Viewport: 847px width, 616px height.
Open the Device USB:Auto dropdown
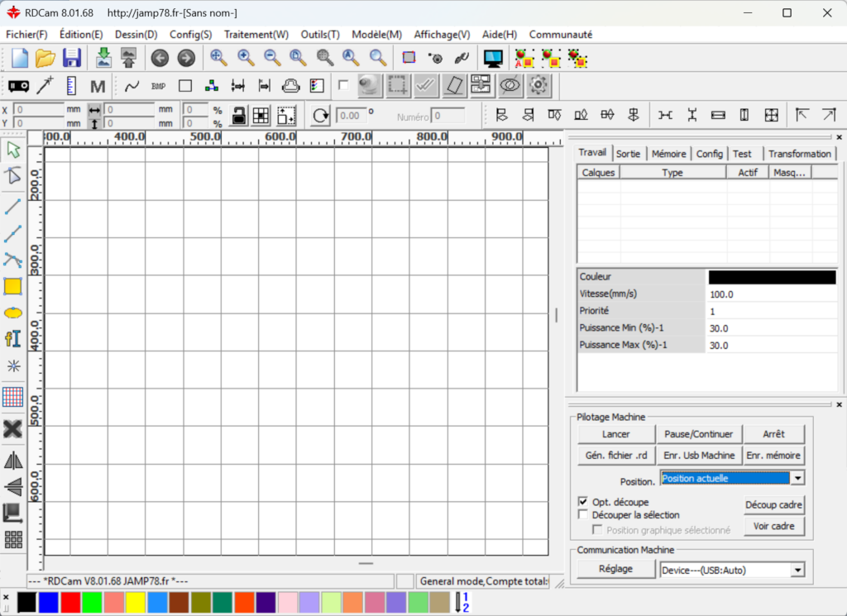(797, 570)
